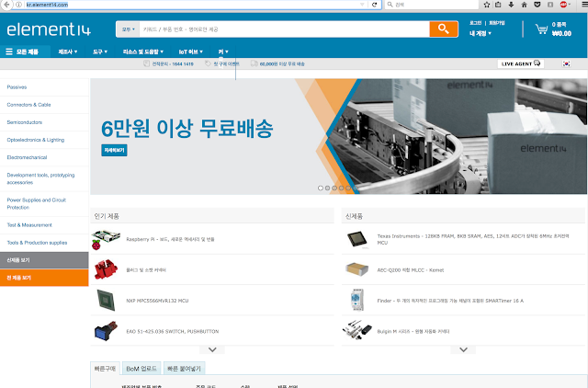
Task: Click the Bulgin M series connector image
Action: 356,329
